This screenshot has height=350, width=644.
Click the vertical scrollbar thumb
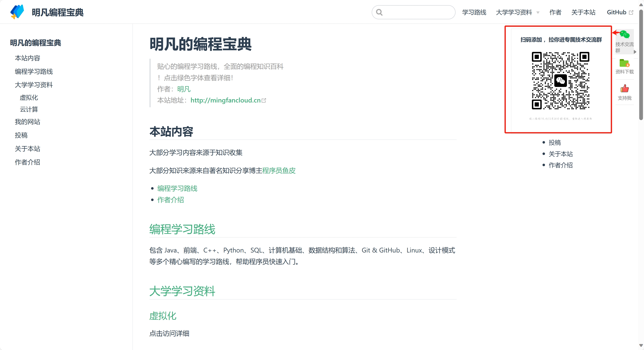coord(641,65)
